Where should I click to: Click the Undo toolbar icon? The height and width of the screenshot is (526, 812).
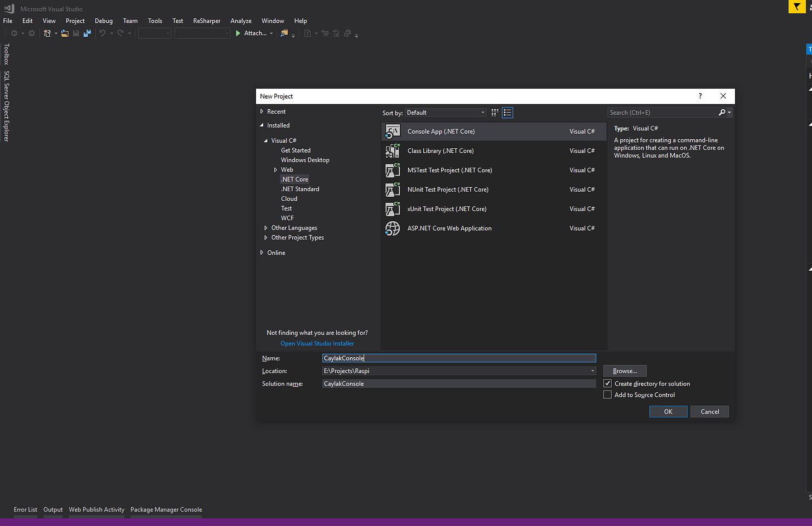(103, 33)
